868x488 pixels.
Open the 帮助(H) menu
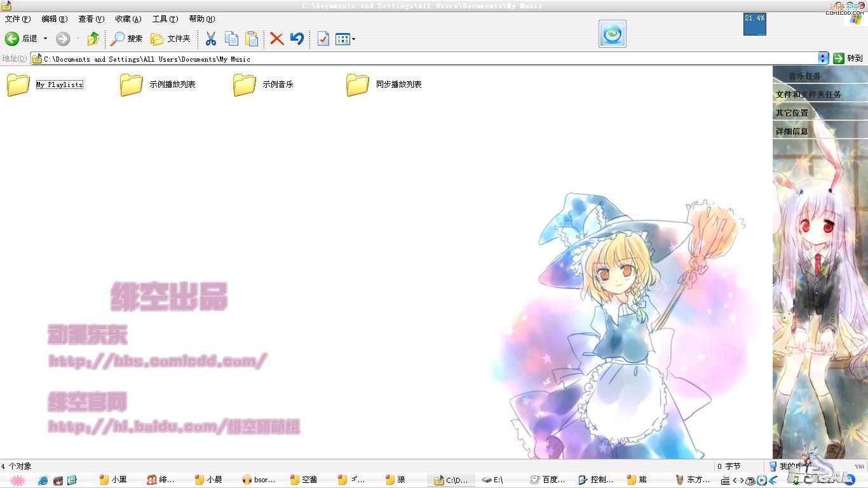coord(202,19)
